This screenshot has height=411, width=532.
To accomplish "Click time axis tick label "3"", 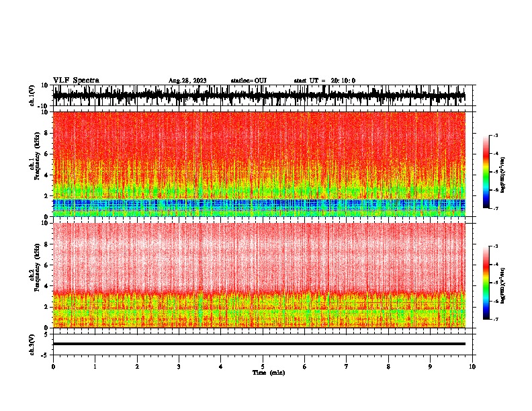I will point(179,367).
